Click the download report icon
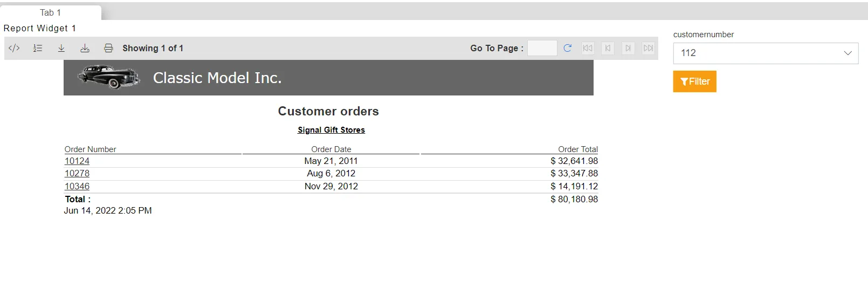868x281 pixels. coord(61,48)
